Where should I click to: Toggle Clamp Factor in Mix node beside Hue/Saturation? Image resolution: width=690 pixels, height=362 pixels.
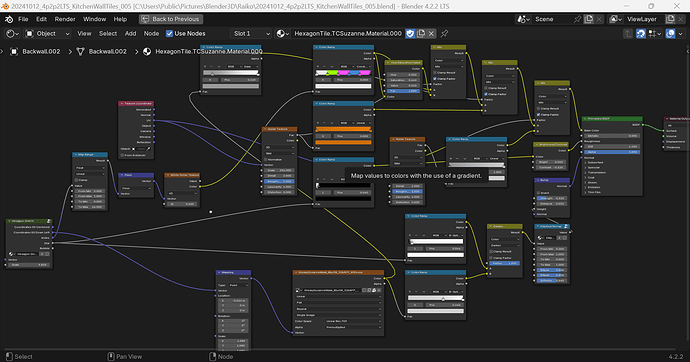click(x=435, y=79)
